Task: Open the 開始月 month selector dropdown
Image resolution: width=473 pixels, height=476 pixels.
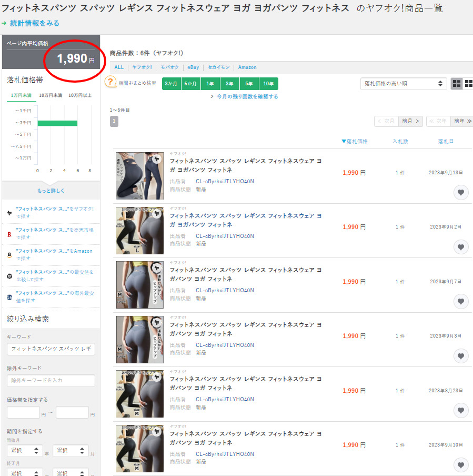Action: [x=71, y=451]
